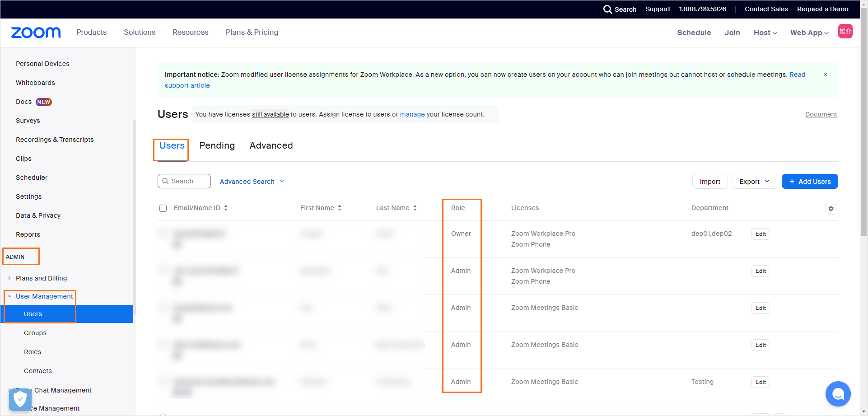
Task: Open Scheduler in sidebar
Action: [32, 178]
